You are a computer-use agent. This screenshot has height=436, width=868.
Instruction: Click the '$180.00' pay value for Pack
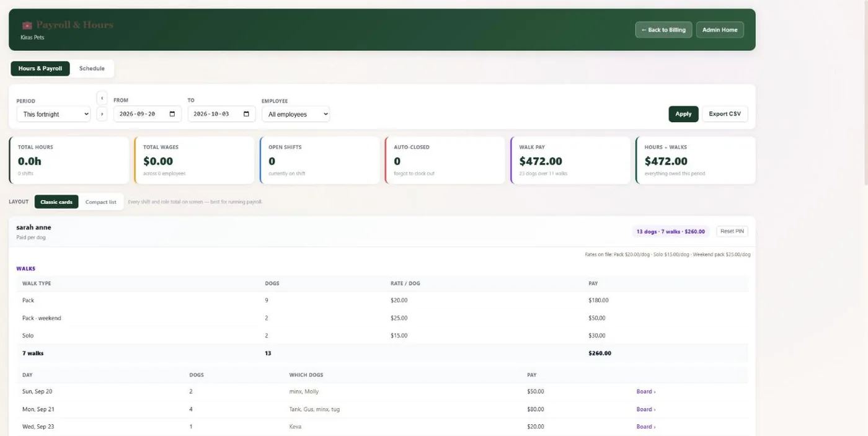(598, 300)
